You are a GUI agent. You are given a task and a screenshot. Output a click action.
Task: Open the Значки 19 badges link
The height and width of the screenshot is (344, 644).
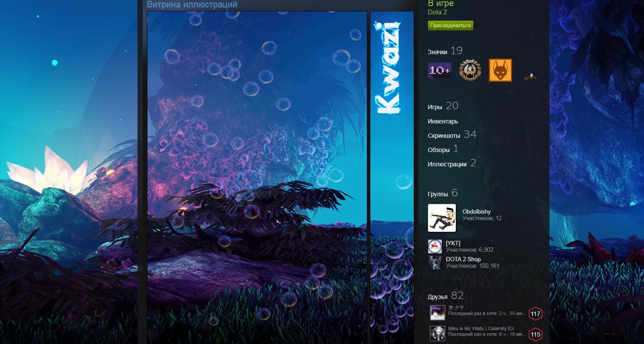445,51
